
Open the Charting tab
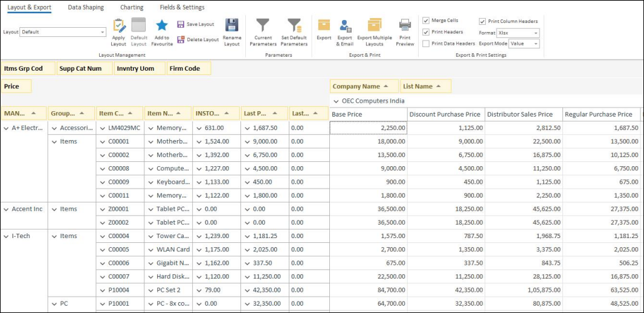(132, 7)
